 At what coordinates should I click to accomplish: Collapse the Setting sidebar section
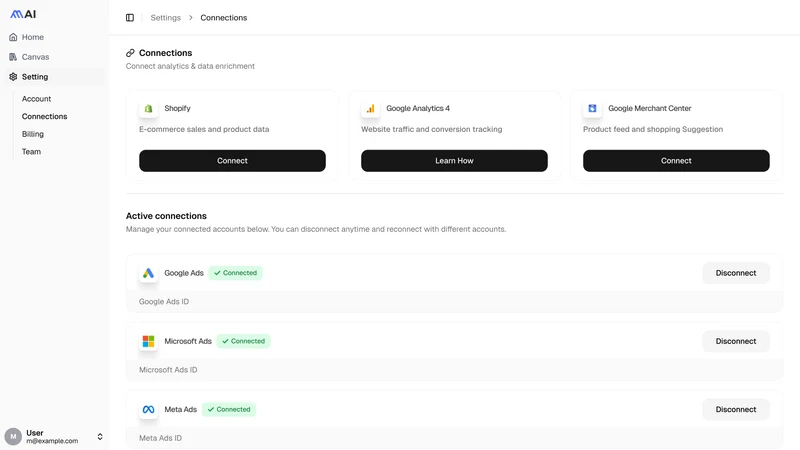click(54, 77)
